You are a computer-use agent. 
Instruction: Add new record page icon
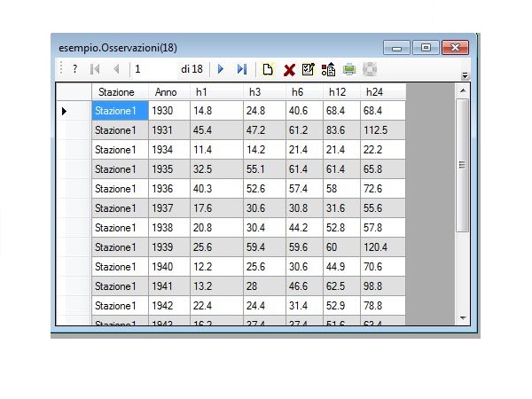pos(268,69)
